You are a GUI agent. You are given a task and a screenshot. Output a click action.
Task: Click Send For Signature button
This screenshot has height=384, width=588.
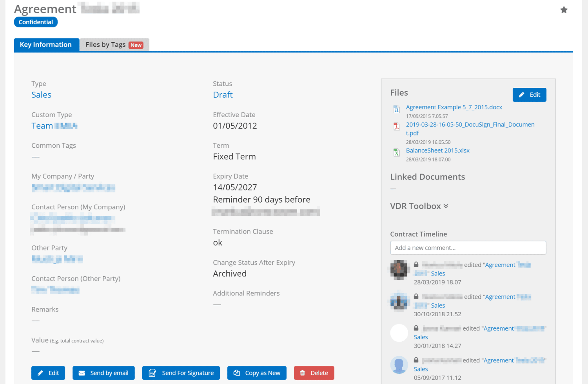pos(181,373)
